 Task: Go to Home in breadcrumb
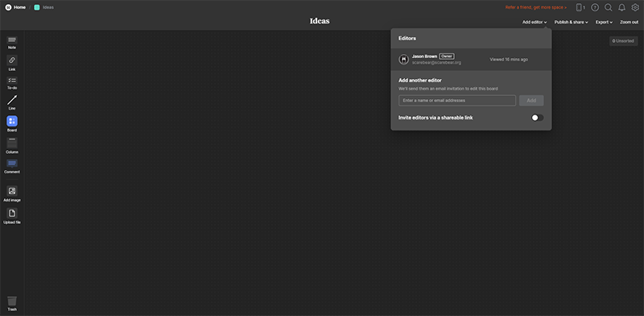pyautogui.click(x=15, y=7)
